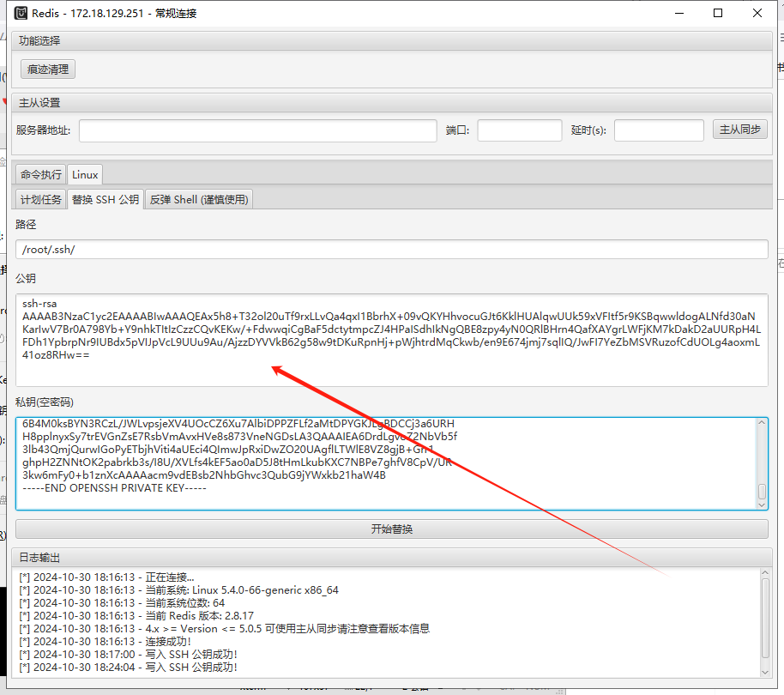Focus the 延时(s) input field
Viewport: 784px width, 695px height.
tap(659, 130)
